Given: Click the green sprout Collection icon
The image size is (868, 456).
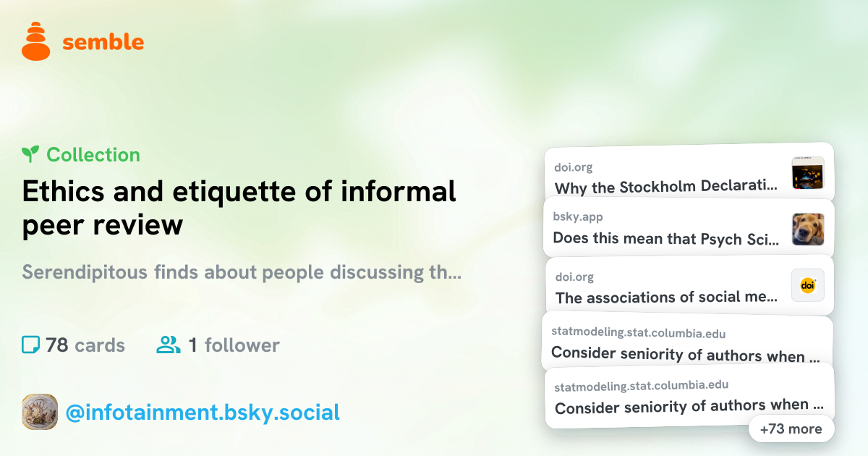Looking at the screenshot, I should 30,154.
